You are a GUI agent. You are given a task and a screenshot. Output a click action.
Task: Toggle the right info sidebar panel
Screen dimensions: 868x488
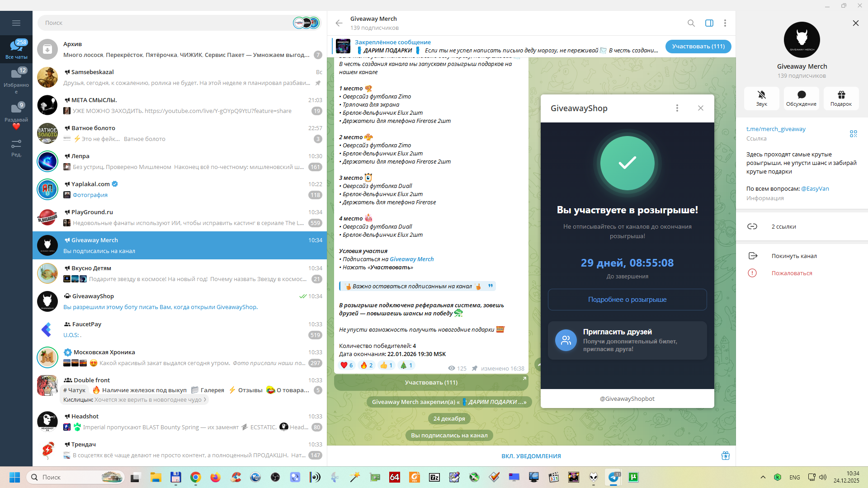[x=709, y=23]
